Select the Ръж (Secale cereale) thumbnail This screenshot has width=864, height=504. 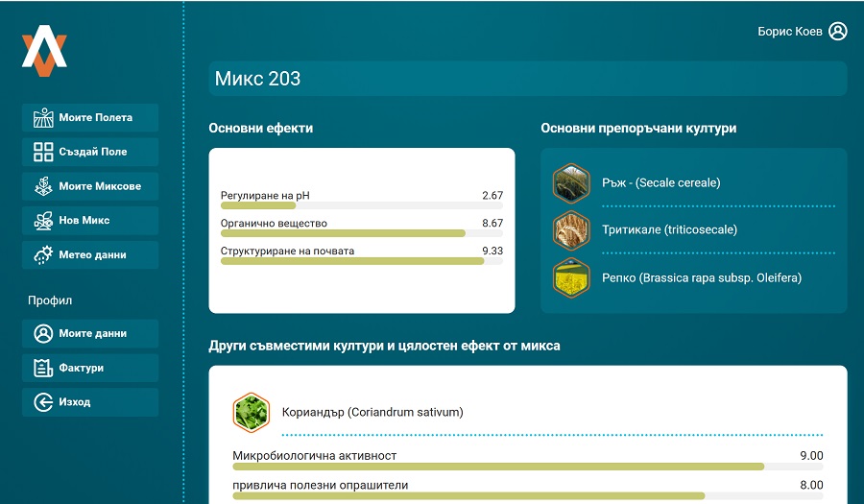(571, 182)
